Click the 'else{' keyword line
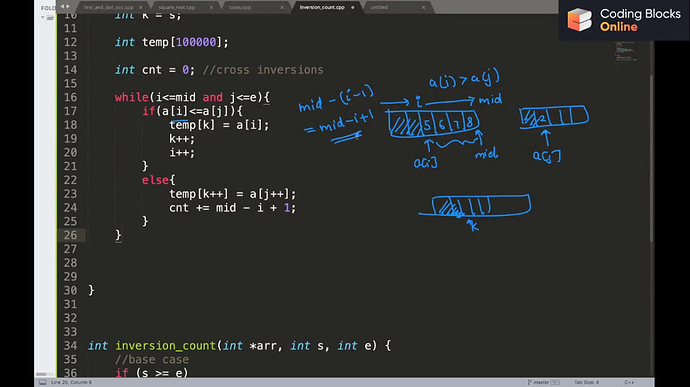This screenshot has height=387, width=690. pyautogui.click(x=158, y=180)
